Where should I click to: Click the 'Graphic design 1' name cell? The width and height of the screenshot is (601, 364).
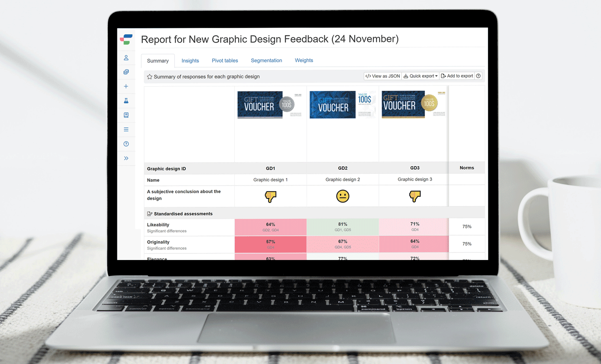[270, 180]
